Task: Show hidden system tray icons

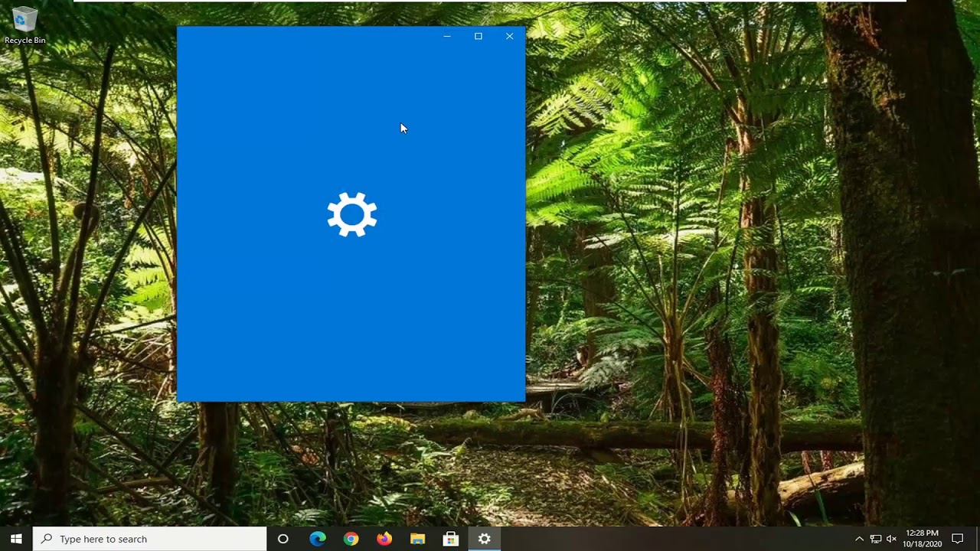Action: point(859,539)
